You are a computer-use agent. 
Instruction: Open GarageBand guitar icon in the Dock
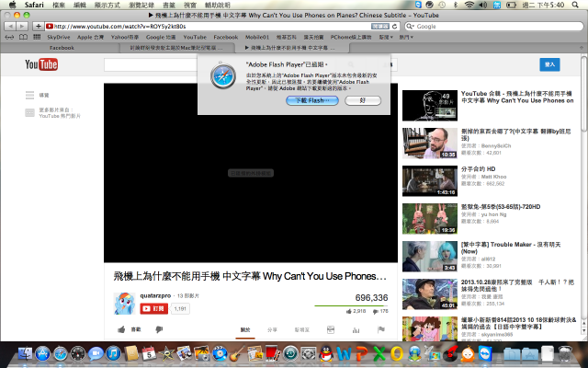coord(237,353)
